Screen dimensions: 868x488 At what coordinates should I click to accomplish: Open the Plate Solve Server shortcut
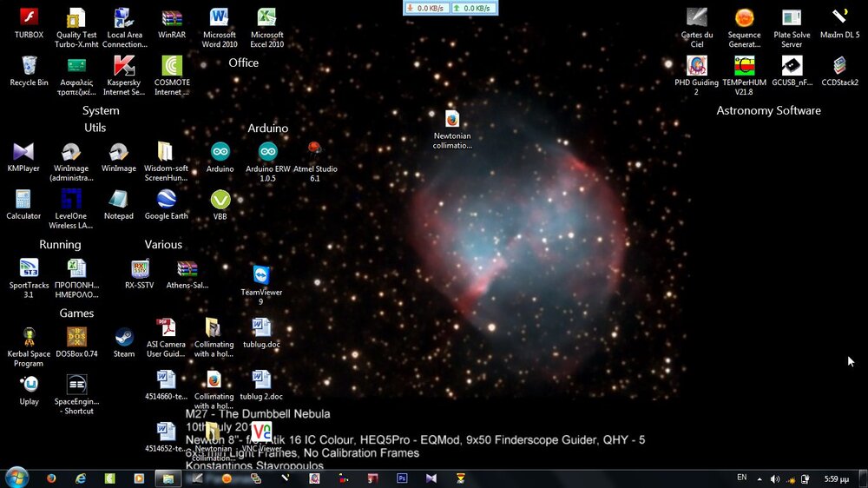[792, 18]
